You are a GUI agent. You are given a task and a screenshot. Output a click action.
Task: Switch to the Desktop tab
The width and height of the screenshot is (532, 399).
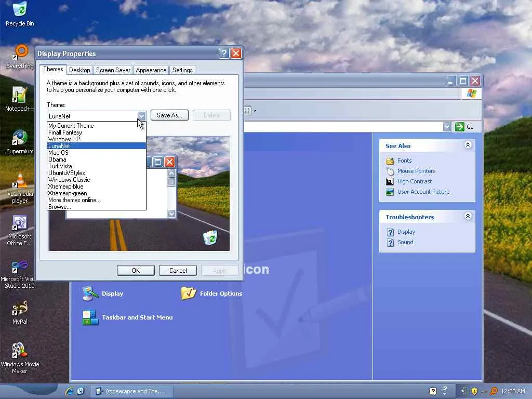(79, 70)
